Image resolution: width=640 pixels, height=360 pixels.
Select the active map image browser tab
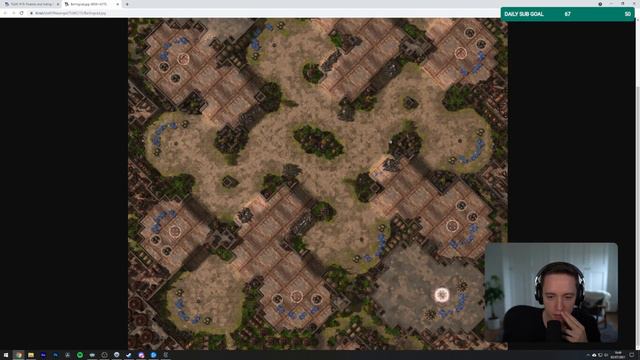91,4
